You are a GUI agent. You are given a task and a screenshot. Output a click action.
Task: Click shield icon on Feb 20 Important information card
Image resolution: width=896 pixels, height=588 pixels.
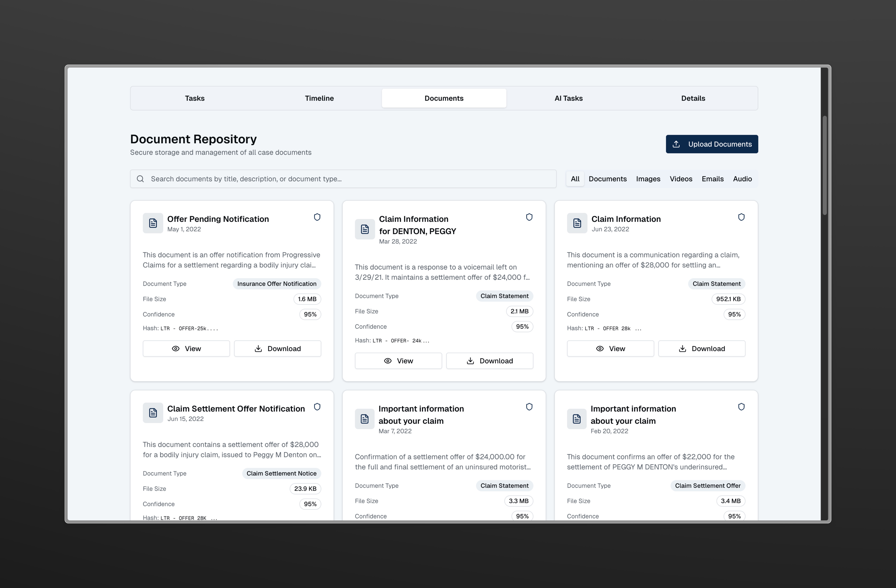click(x=741, y=407)
